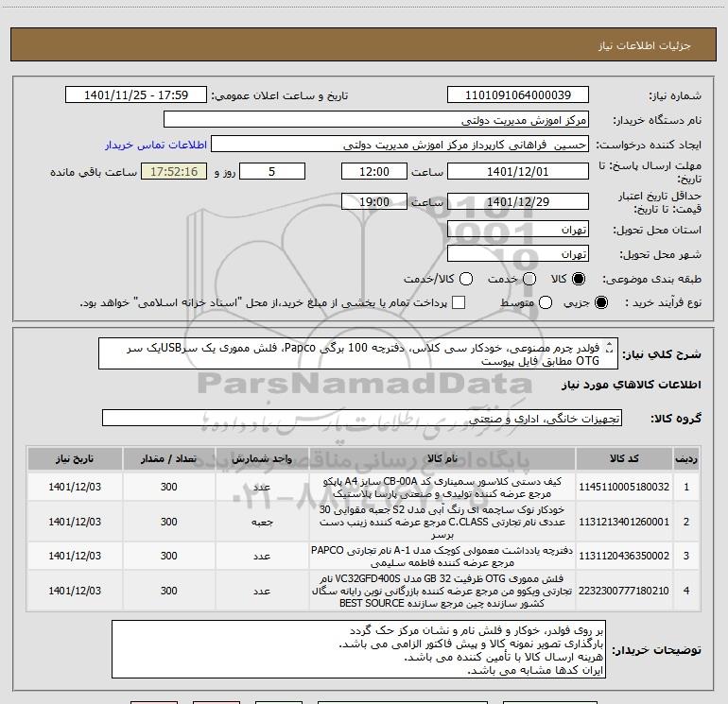Click the C.CLASS ballpoint pen item name
This screenshot has width=728, height=704.
point(442,522)
